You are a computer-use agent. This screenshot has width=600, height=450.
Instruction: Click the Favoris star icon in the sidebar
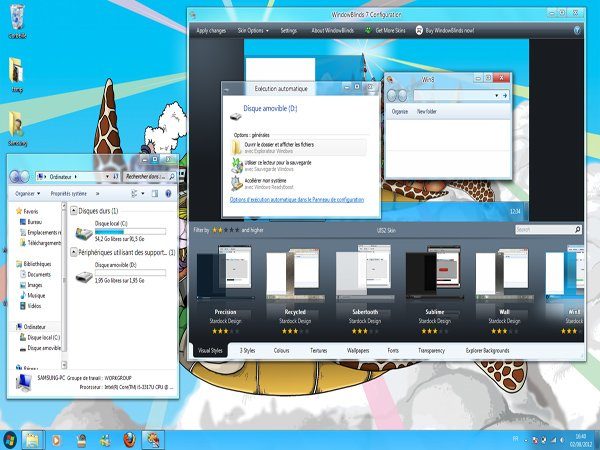pos(19,211)
